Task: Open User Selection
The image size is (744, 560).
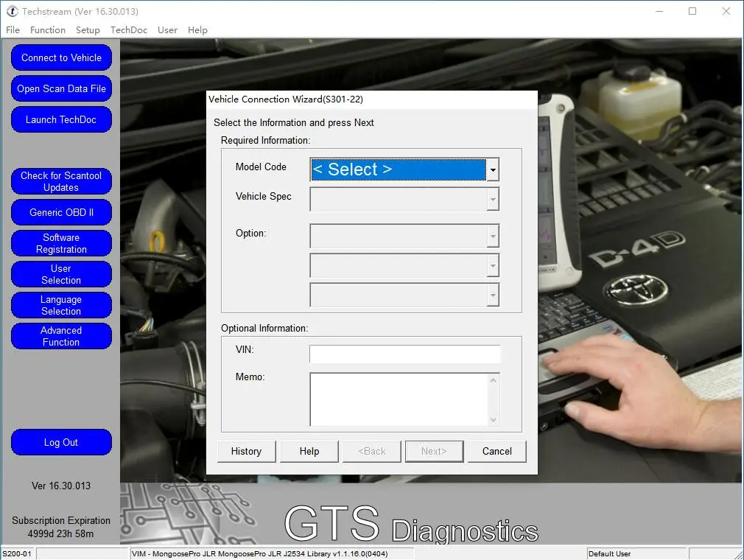Action: 61,274
